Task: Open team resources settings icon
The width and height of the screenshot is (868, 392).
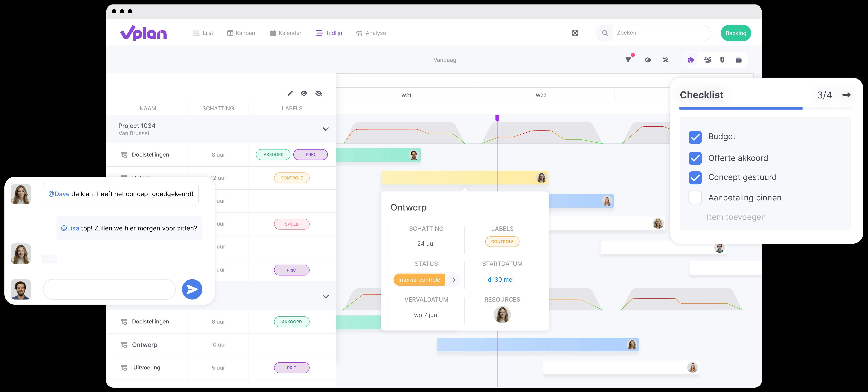Action: [708, 60]
